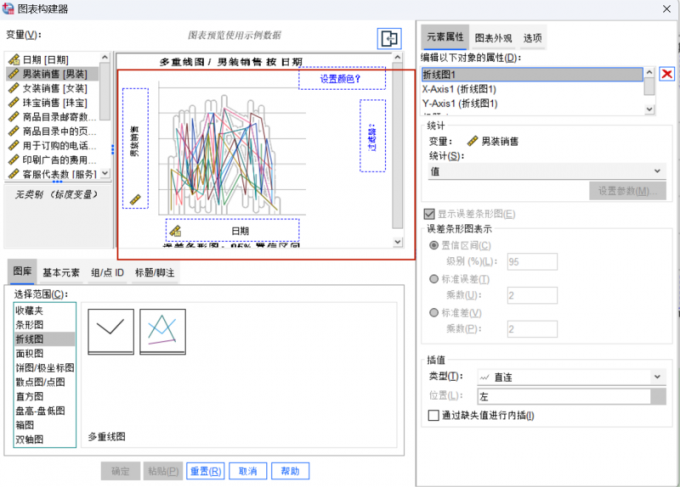Image resolution: width=680 pixels, height=487 pixels.
Task: Select 直方图 in gallery list
Action: [x=45, y=396]
